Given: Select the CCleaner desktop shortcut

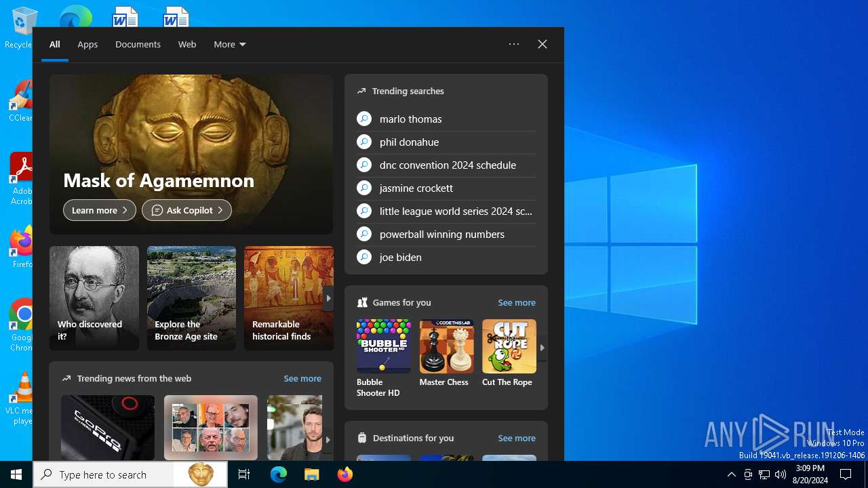Looking at the screenshot, I should point(20,100).
